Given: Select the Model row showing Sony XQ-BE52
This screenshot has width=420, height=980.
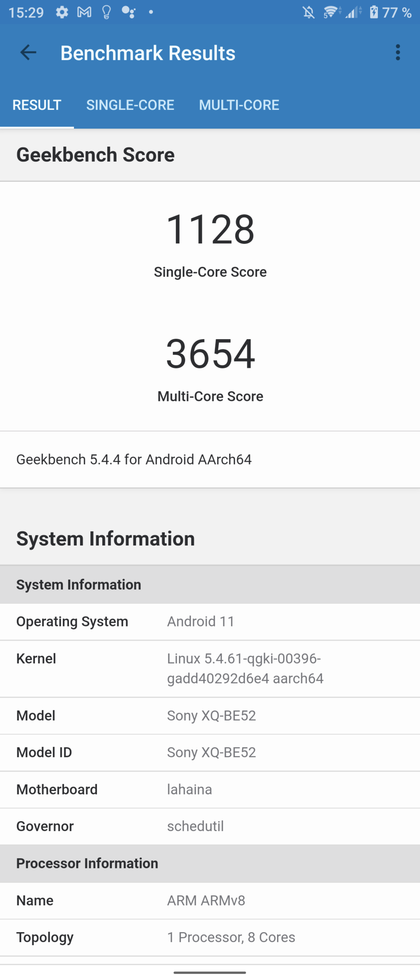Looking at the screenshot, I should click(x=209, y=716).
